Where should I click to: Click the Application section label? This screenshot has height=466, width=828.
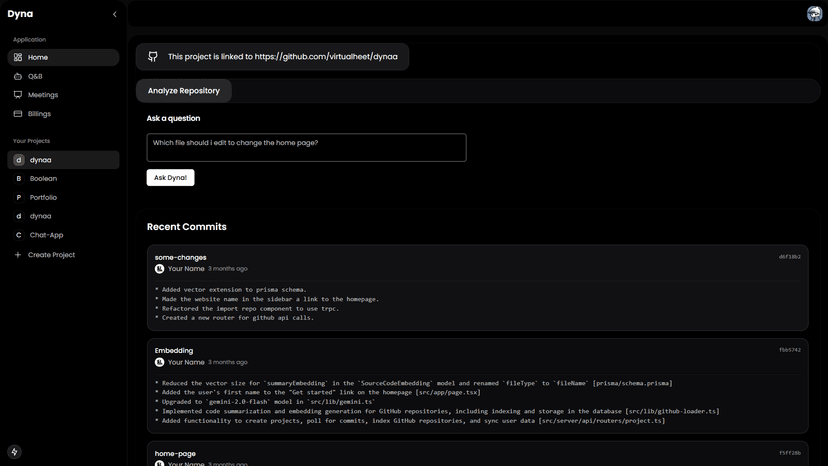tap(29, 40)
